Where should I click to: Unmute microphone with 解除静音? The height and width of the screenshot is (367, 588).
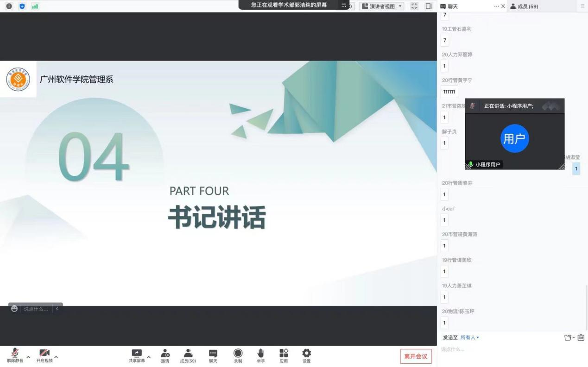coord(15,355)
